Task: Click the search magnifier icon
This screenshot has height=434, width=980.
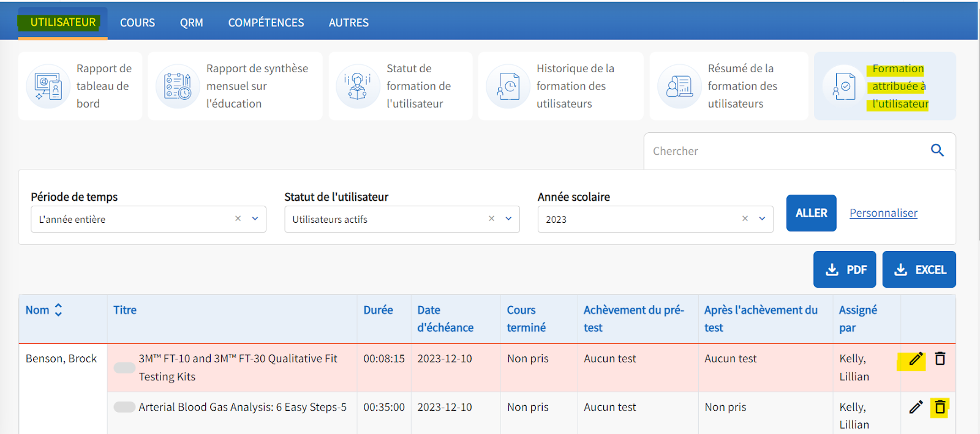Action: 937,151
